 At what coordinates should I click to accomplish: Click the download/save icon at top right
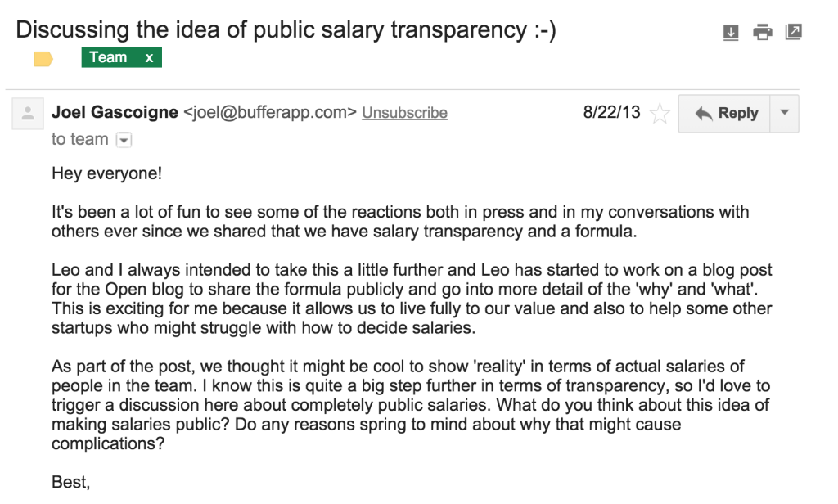click(x=731, y=32)
